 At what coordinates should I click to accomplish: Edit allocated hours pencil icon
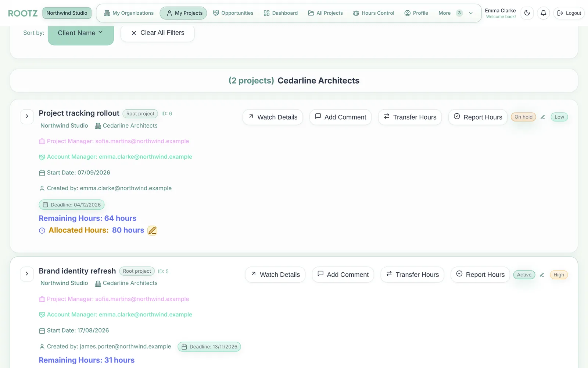point(152,230)
